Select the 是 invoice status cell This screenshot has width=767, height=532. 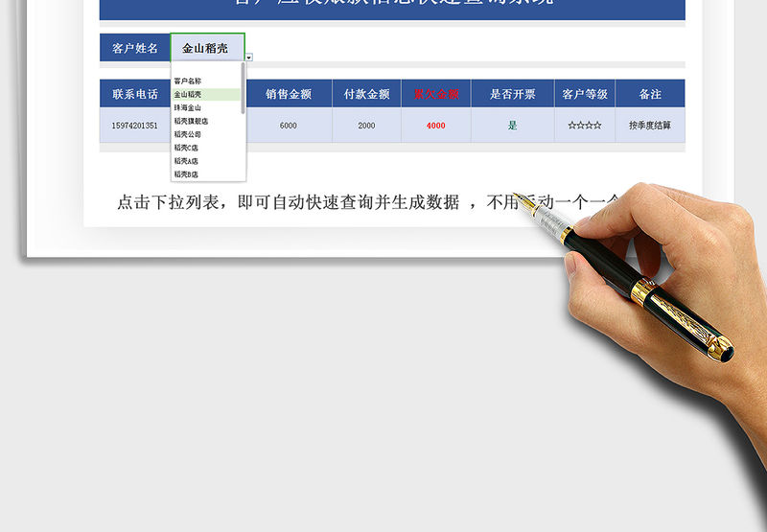click(x=512, y=126)
